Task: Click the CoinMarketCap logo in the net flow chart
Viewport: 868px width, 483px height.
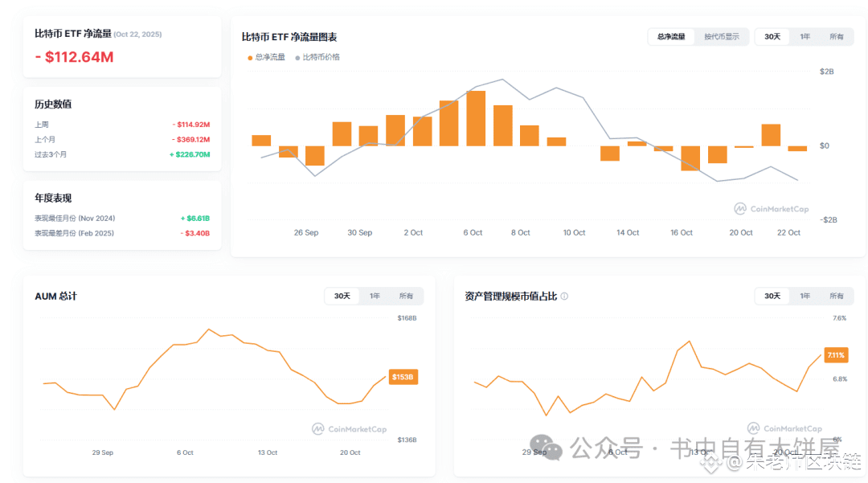Action: coord(770,208)
